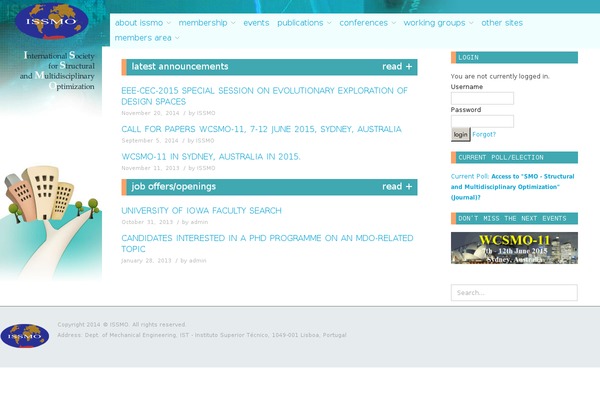Click the November 20, 2014 date text
This screenshot has height=400, width=600.
[x=150, y=113]
